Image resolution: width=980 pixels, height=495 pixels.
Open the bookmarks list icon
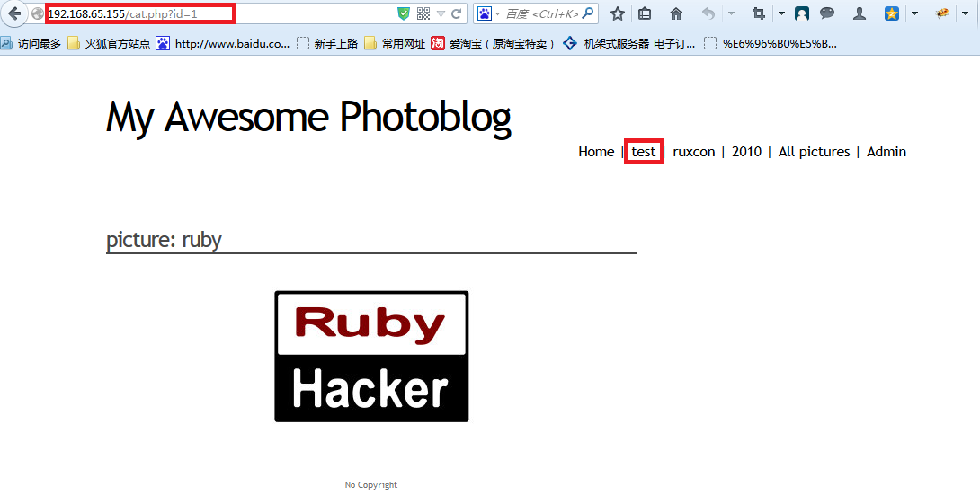click(x=645, y=13)
